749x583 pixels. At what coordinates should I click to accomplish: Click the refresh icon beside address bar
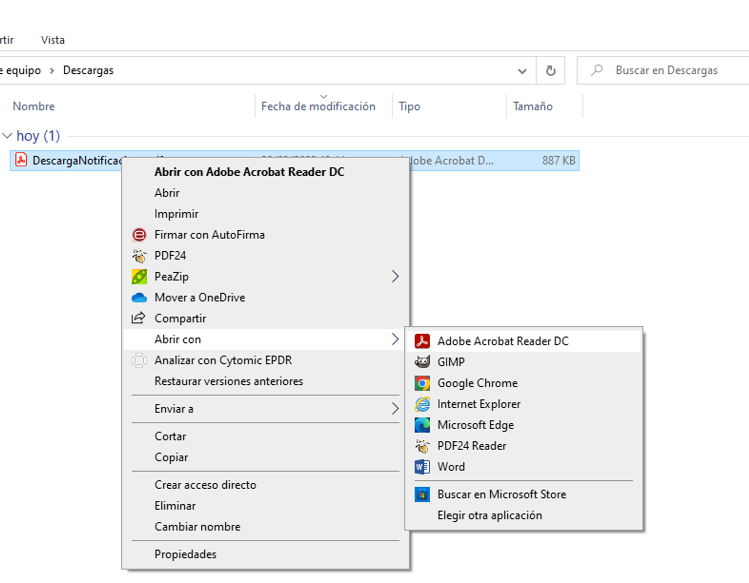coord(551,71)
